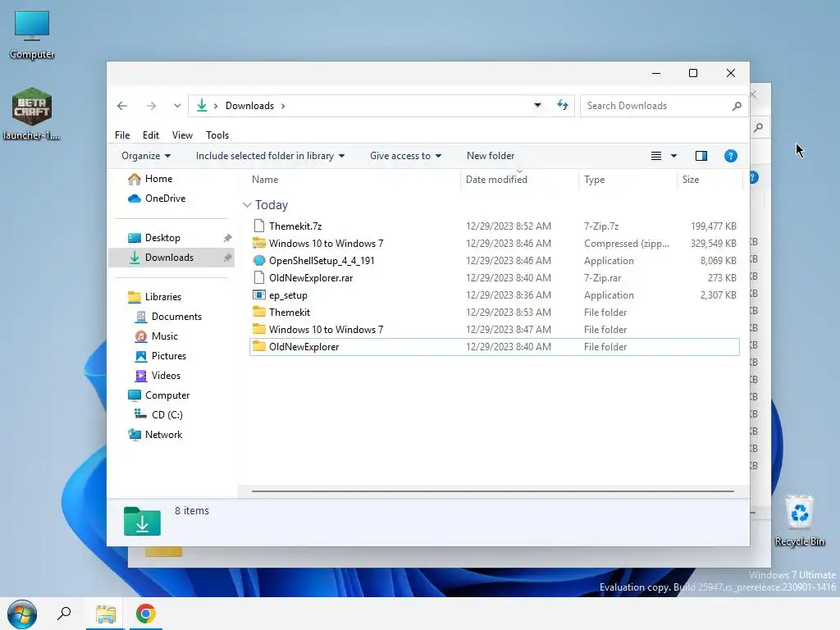Go forward with the forward arrow

(x=151, y=106)
